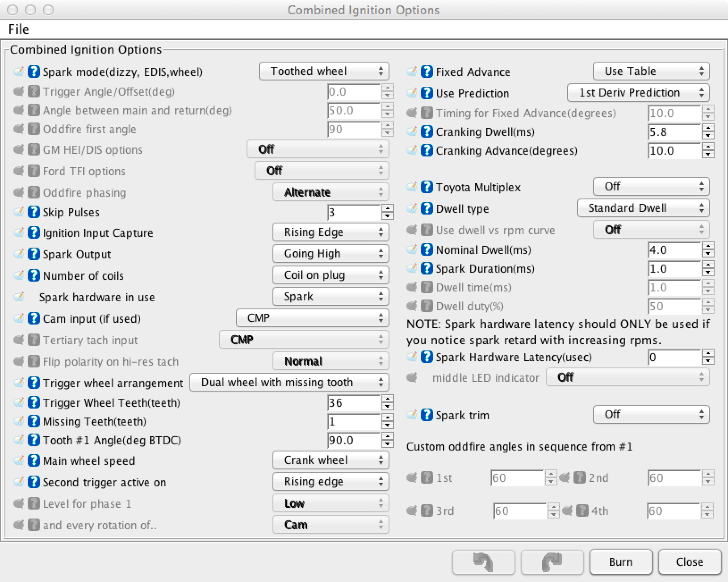The width and height of the screenshot is (728, 582).
Task: Decrease Nominal Dwell using stepper down arrow
Action: point(708,254)
